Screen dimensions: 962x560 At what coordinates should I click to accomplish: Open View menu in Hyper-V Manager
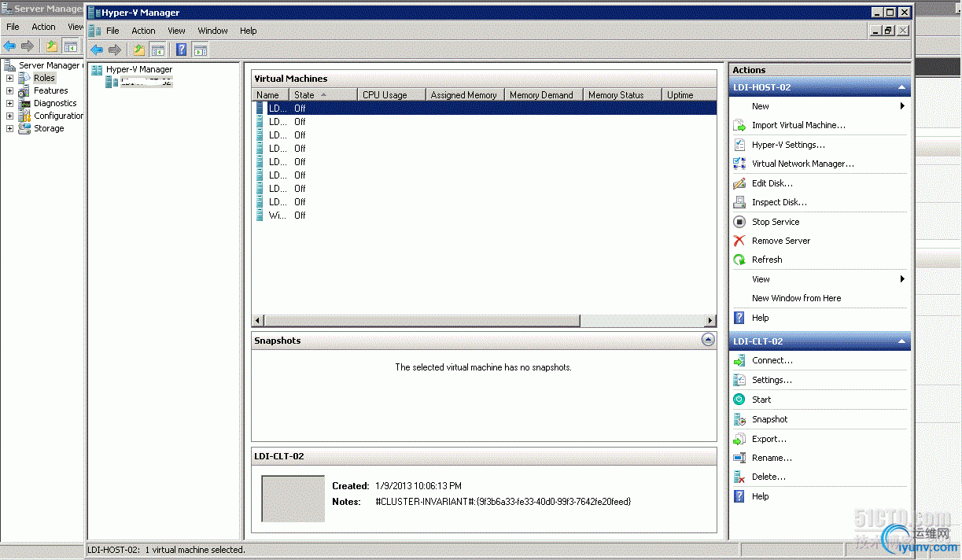pos(177,31)
